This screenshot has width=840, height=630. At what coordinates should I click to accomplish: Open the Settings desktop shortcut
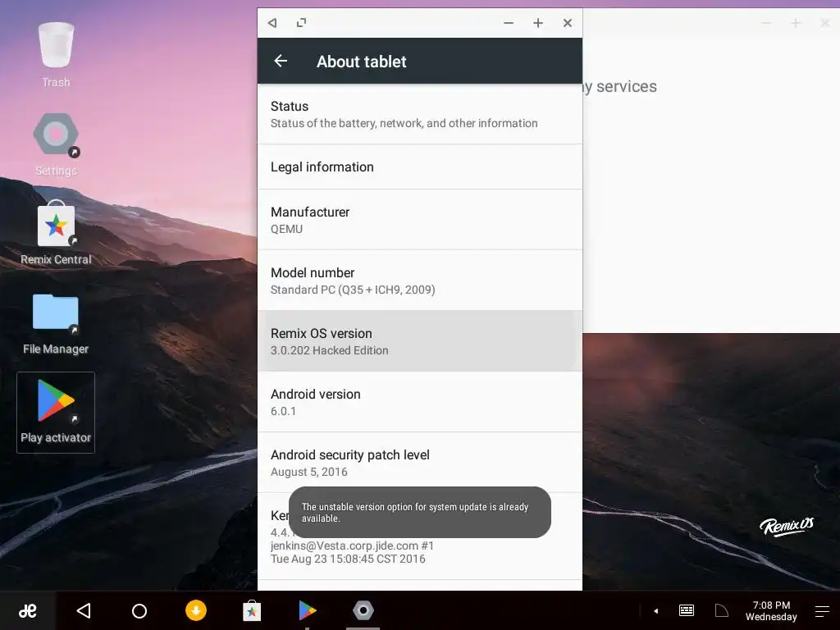click(56, 144)
